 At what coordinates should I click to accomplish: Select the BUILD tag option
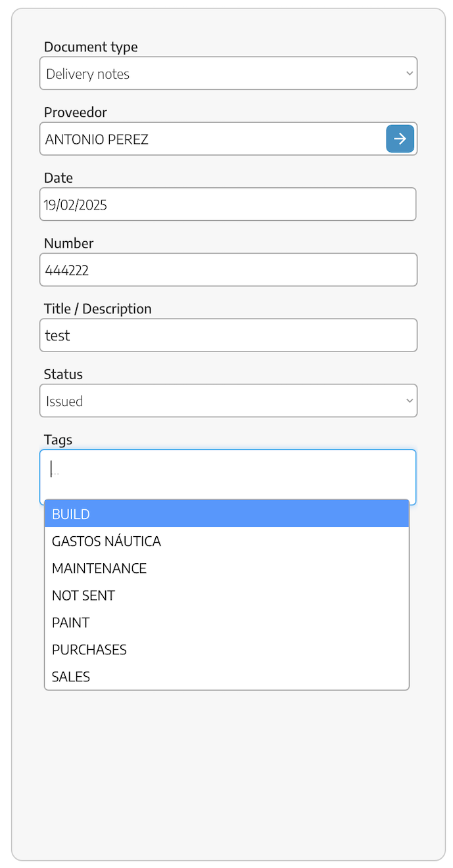pyautogui.click(x=227, y=514)
